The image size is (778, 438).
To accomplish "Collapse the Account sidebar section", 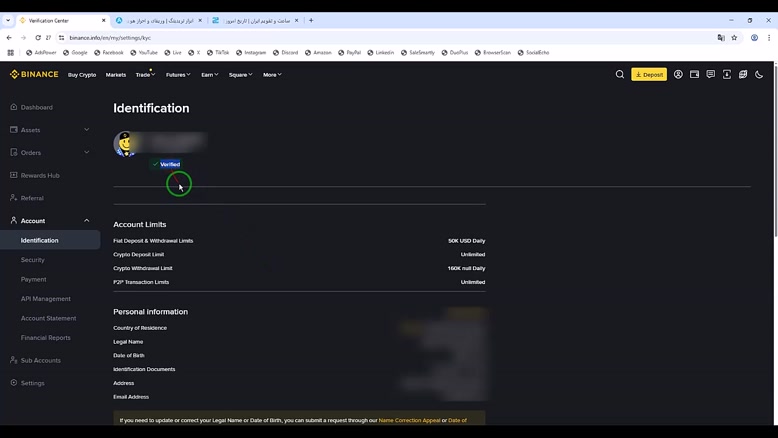I will pyautogui.click(x=86, y=220).
